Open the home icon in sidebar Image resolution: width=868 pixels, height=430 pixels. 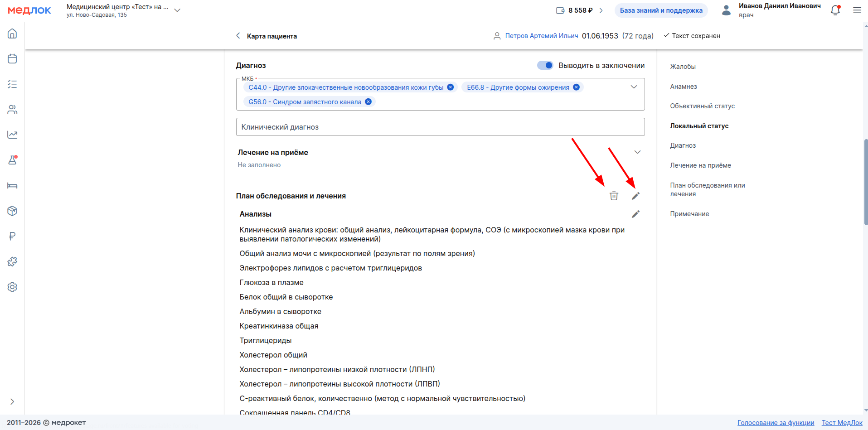(x=12, y=34)
